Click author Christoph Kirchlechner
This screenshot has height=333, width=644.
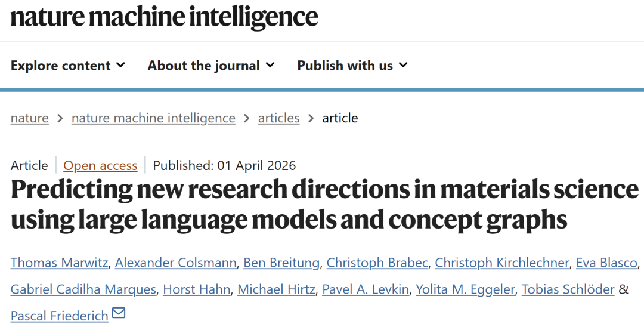(501, 263)
